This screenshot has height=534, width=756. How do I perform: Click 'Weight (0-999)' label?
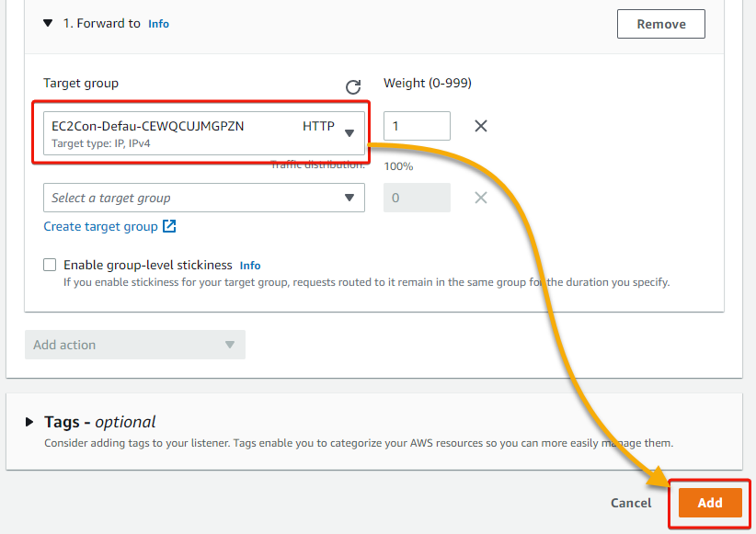point(428,83)
